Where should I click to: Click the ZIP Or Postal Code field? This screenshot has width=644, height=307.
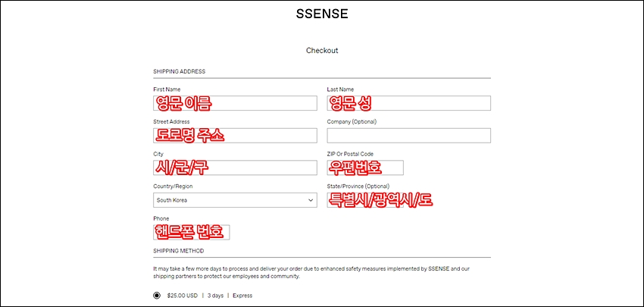coord(365,168)
